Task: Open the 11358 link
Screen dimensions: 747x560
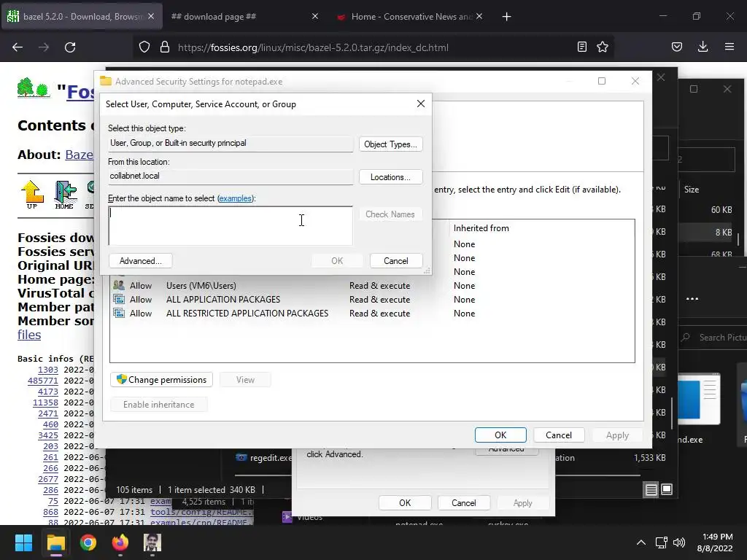Action: (45, 402)
